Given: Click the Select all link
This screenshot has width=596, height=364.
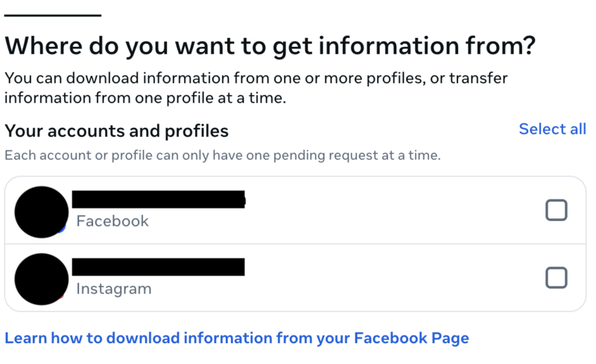Looking at the screenshot, I should [552, 130].
